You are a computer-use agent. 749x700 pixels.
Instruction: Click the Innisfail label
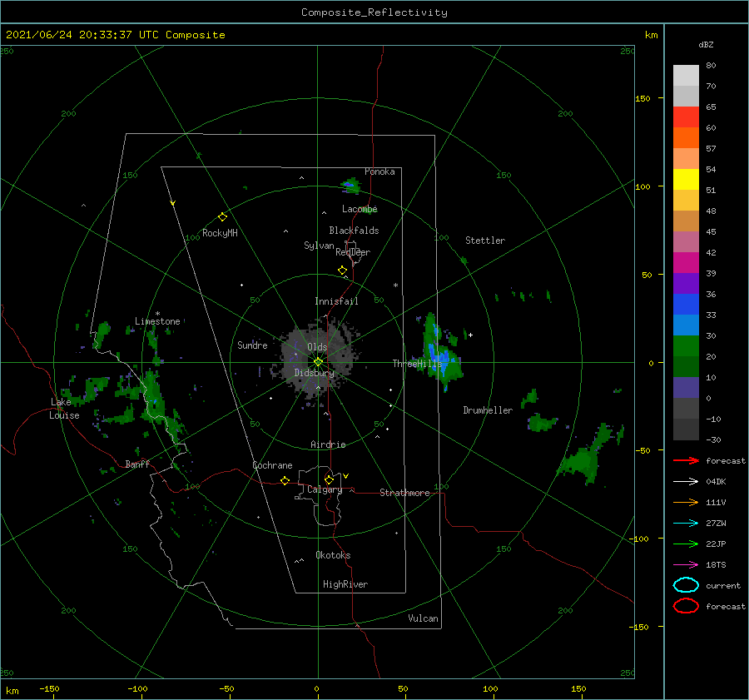(x=336, y=301)
